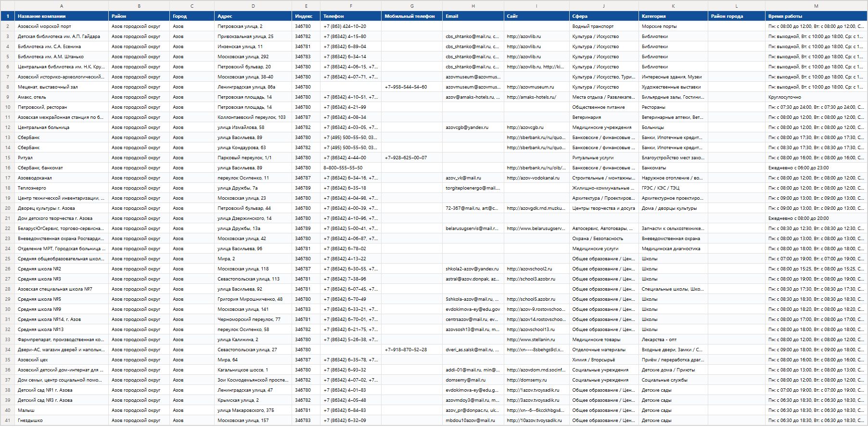This screenshot has height=434, width=868.
Task: Select cell 'Малыш'
Action: (x=62, y=410)
